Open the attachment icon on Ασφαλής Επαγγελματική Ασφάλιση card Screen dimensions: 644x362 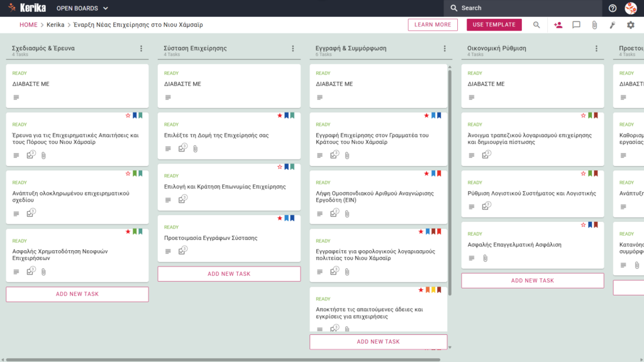485,258
